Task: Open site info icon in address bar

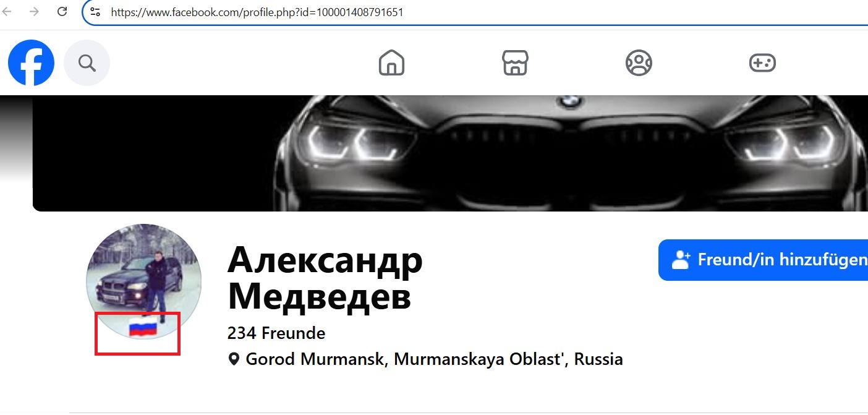Action: click(95, 12)
